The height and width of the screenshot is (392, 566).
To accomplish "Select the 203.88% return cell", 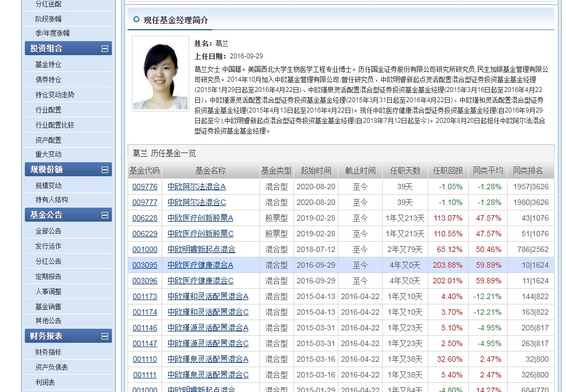I will tap(448, 265).
